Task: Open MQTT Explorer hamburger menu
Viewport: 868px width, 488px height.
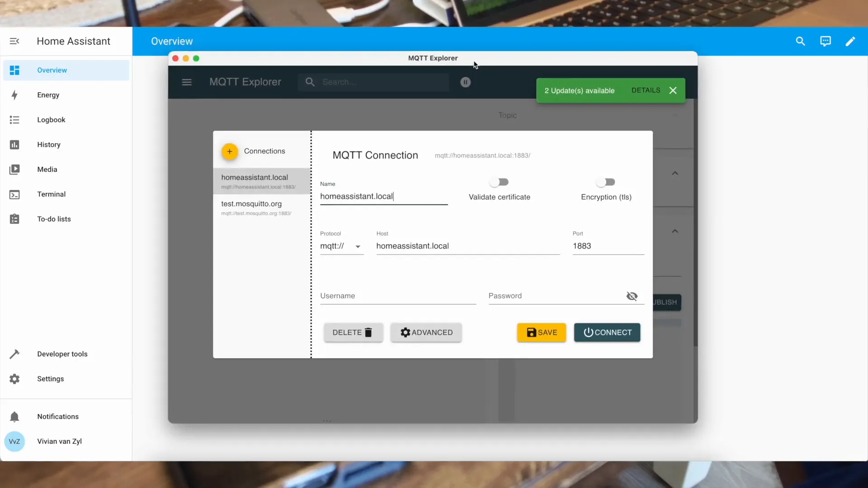Action: (187, 82)
